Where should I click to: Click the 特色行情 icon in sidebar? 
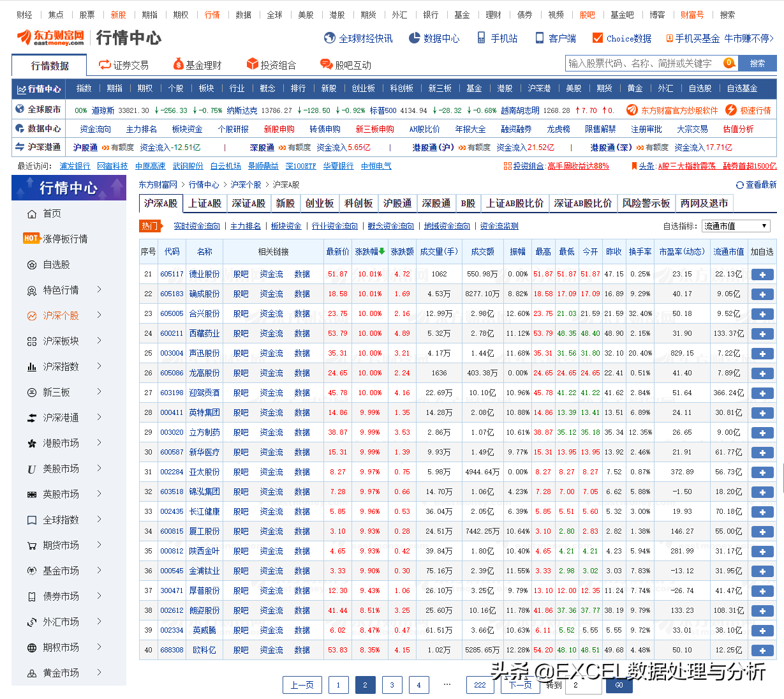[x=32, y=290]
